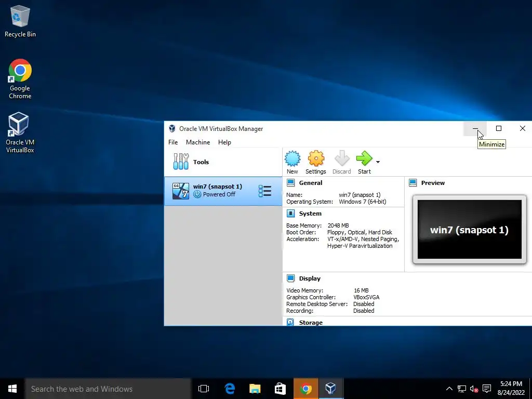The height and width of the screenshot is (399, 532).
Task: Click the Storage section disk icon
Action: click(x=290, y=322)
